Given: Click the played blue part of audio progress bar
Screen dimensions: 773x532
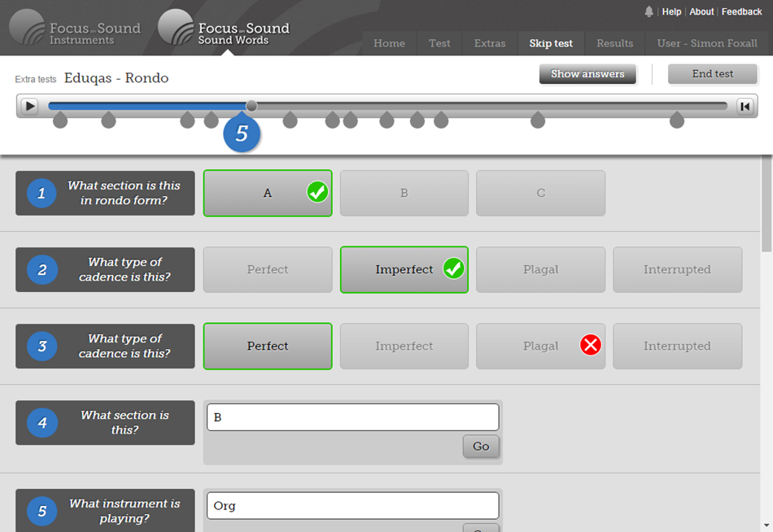Looking at the screenshot, I should pos(147,106).
